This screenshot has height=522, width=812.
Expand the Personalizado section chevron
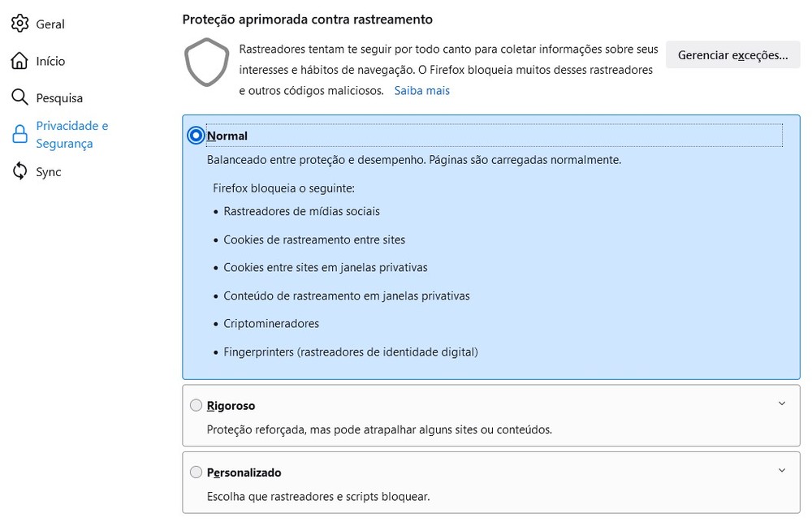[781, 471]
